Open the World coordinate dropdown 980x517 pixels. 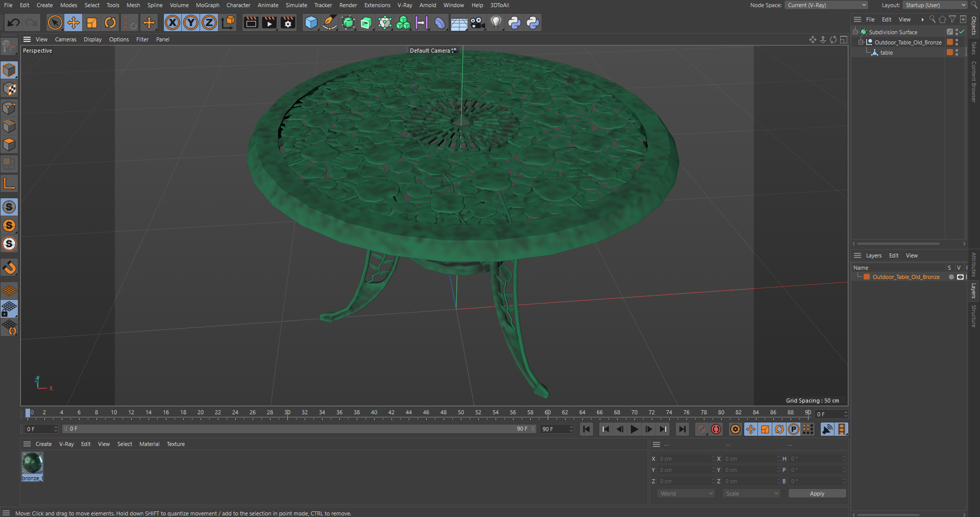pos(686,494)
